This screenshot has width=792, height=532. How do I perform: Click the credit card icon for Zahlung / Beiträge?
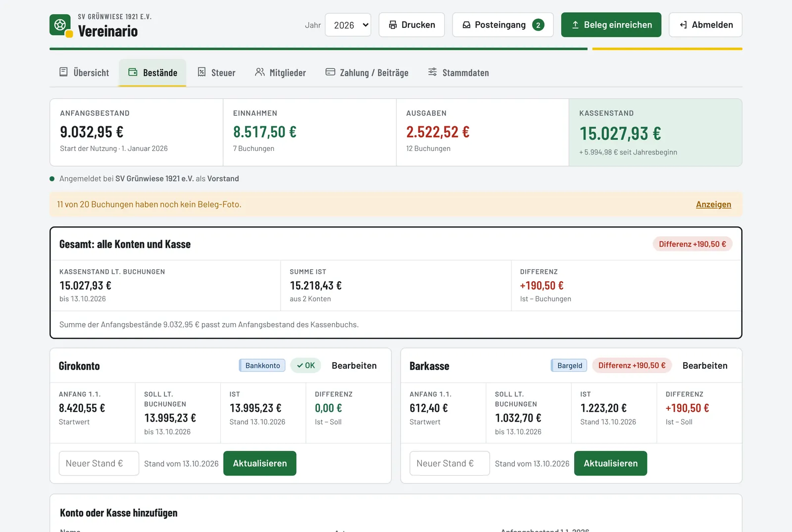pos(330,72)
